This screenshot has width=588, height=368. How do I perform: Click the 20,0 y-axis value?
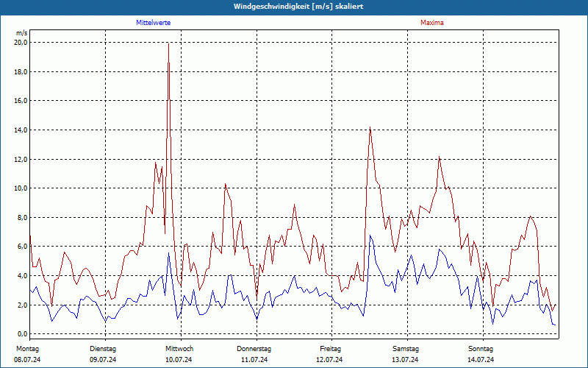[21, 43]
